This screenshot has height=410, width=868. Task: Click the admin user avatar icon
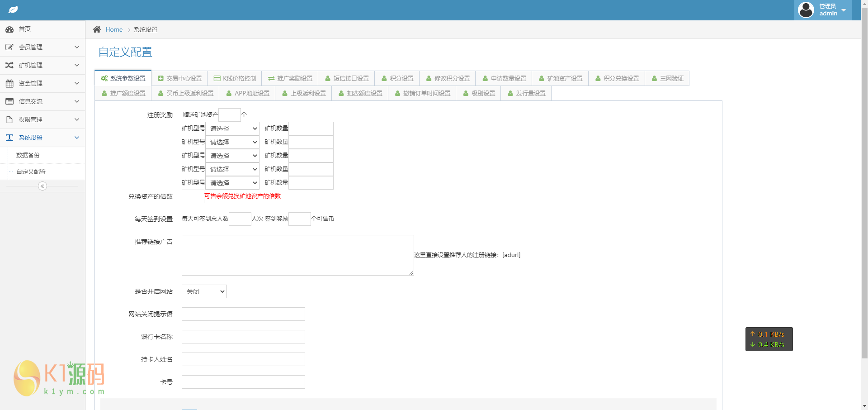pos(806,10)
